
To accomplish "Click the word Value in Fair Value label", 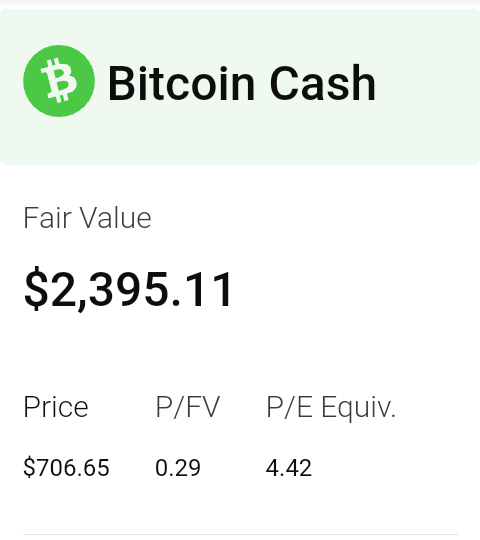I will coord(116,218).
